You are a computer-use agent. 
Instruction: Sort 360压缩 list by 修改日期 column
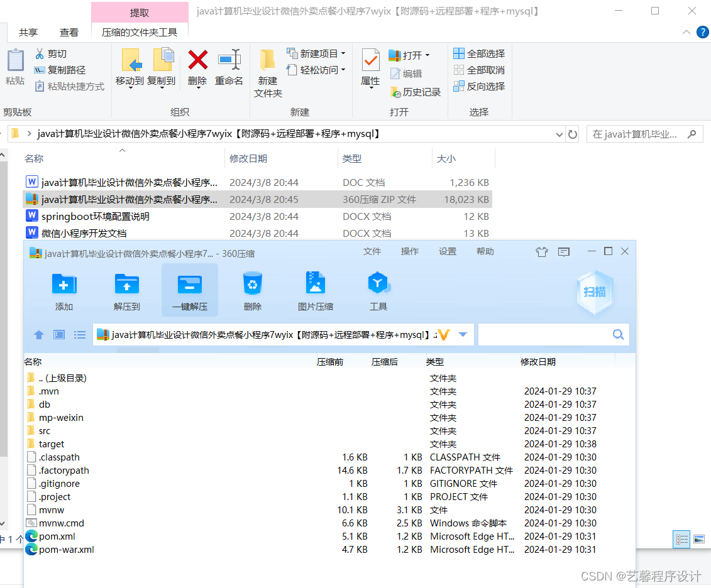[537, 362]
